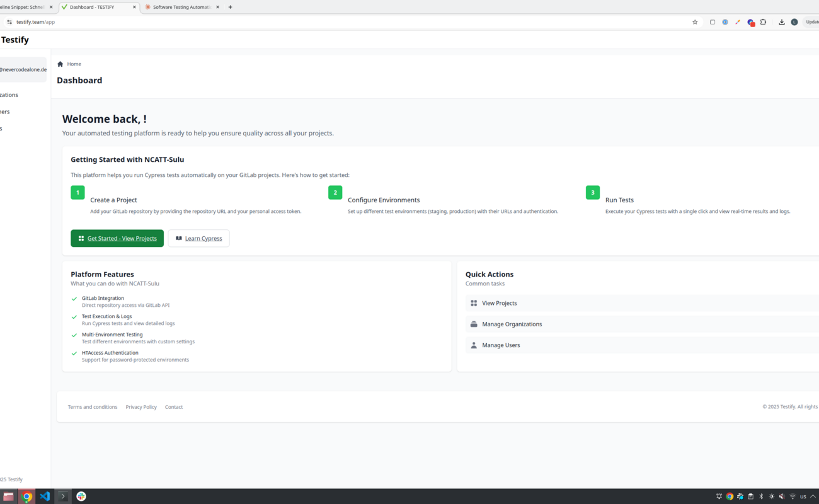The height and width of the screenshot is (504, 819).
Task: Open the Chrome profile avatar
Action: tap(794, 22)
